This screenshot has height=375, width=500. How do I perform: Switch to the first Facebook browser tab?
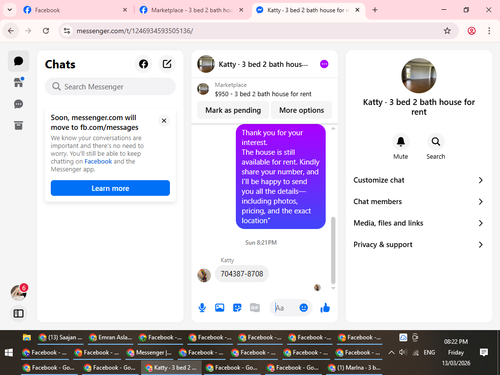75,10
